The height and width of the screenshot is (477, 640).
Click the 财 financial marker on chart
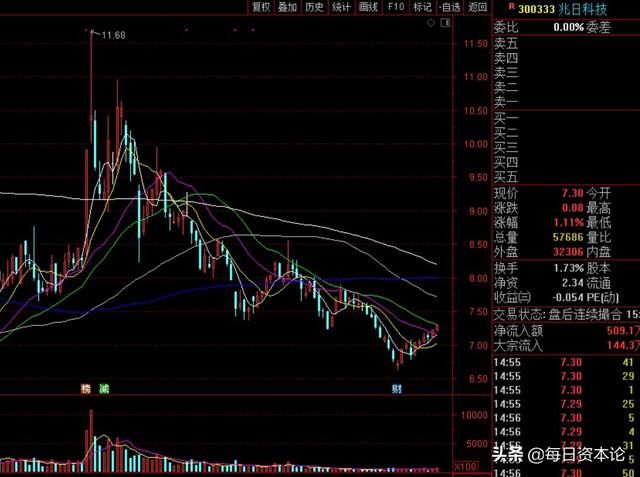397,387
